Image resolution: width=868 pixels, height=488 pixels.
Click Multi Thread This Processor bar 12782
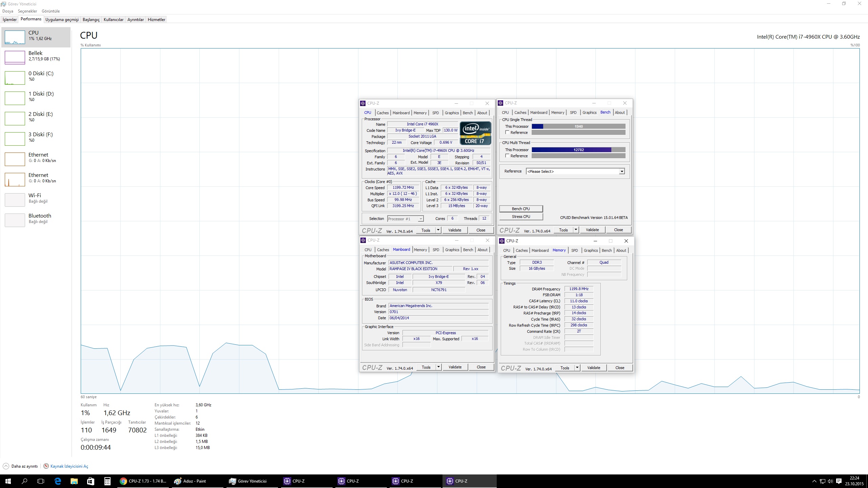[578, 150]
